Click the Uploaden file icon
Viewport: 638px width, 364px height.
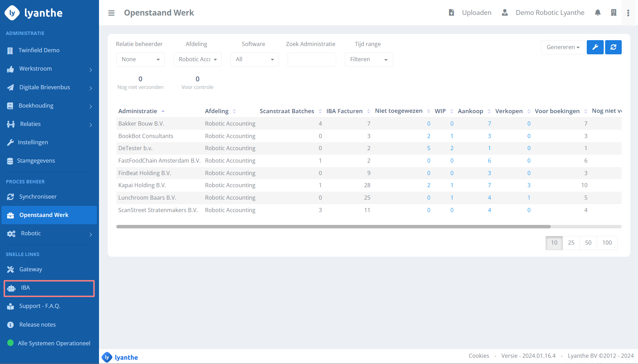point(451,13)
